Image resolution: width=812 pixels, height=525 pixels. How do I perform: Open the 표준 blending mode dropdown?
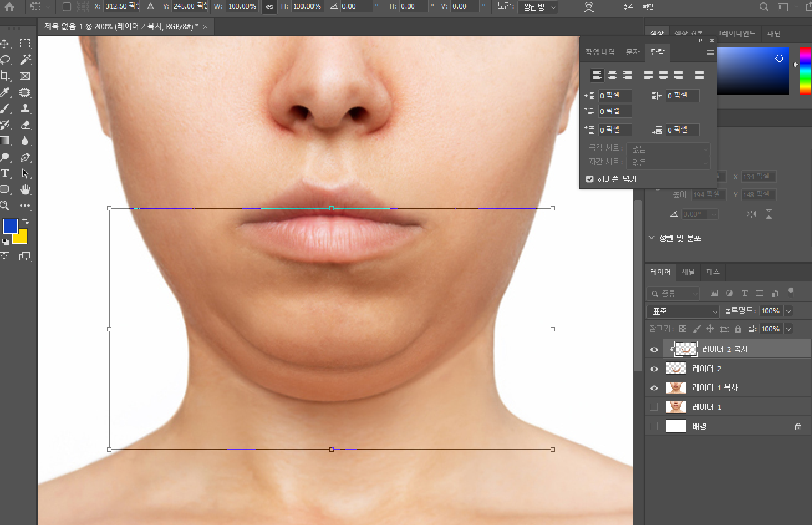[683, 311]
